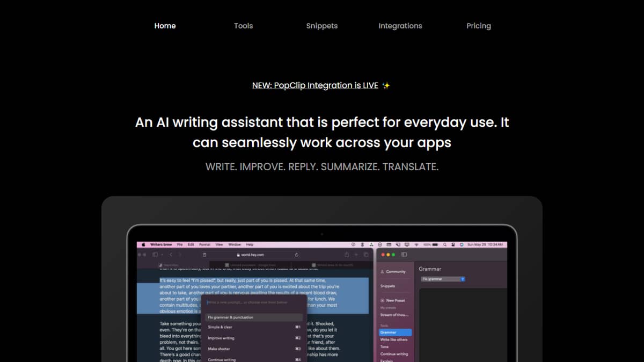This screenshot has width=644, height=362.
Task: Open Snippets in the app sidebar
Action: [x=387, y=286]
